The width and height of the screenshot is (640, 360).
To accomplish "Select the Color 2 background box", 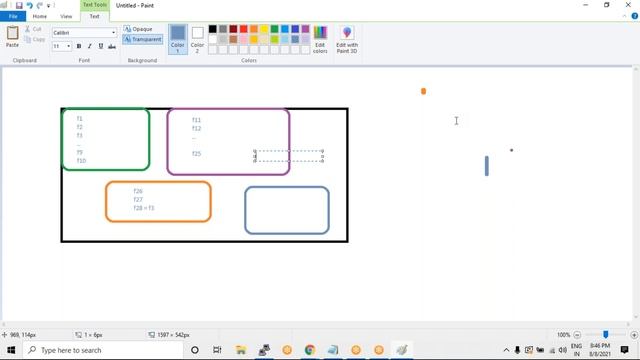I will pyautogui.click(x=198, y=40).
